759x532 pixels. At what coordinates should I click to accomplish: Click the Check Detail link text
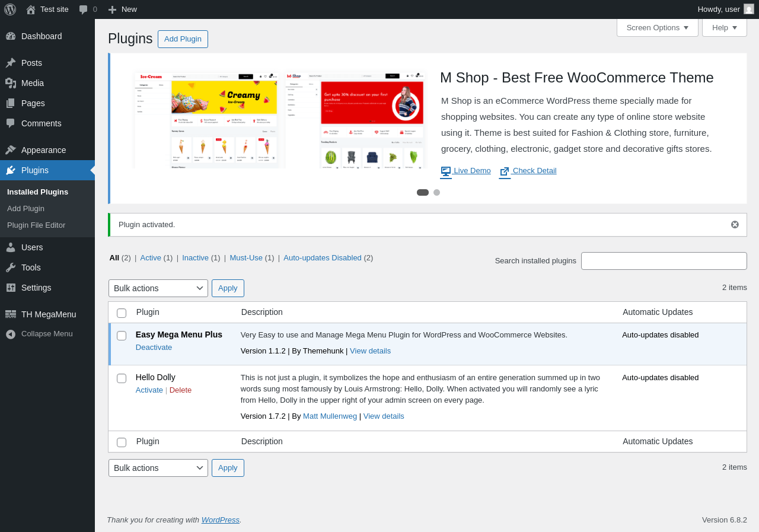pos(534,171)
